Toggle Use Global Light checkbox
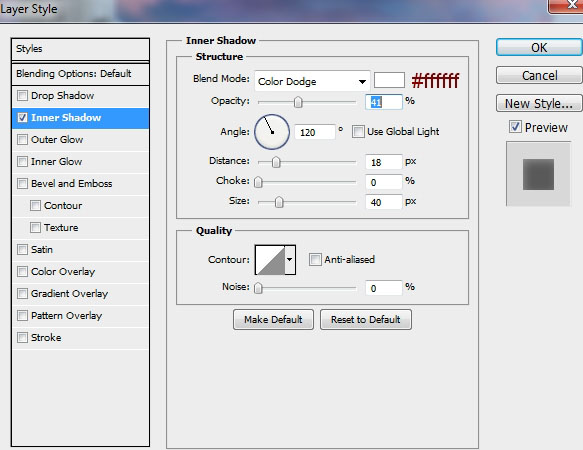Image resolution: width=583 pixels, height=450 pixels. (358, 132)
